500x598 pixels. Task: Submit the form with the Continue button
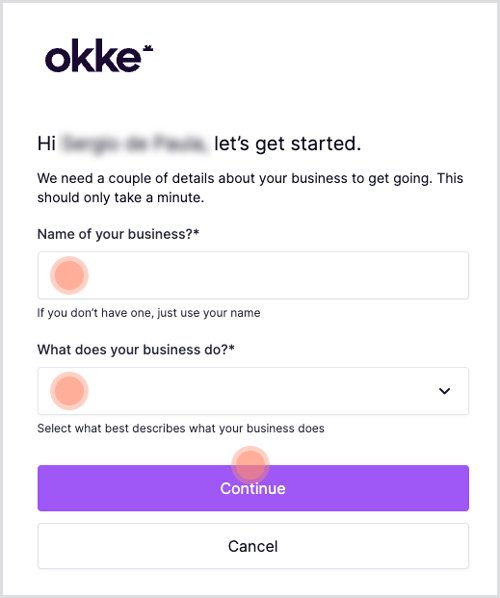(253, 488)
